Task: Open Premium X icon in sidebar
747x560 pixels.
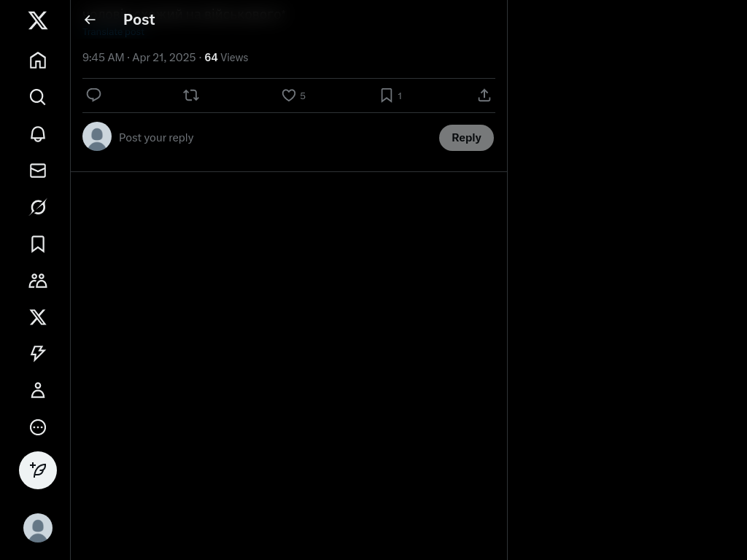Action: [x=38, y=317]
